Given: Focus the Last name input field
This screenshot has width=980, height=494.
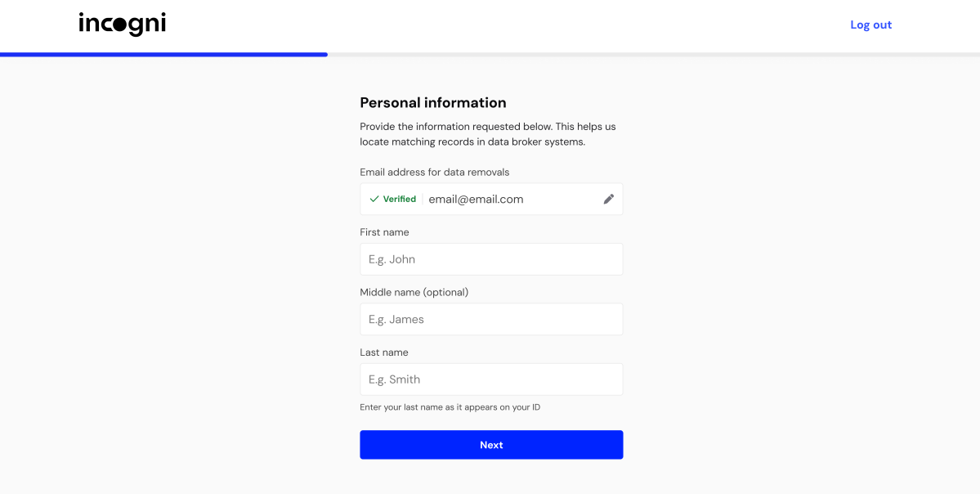Looking at the screenshot, I should (x=491, y=379).
